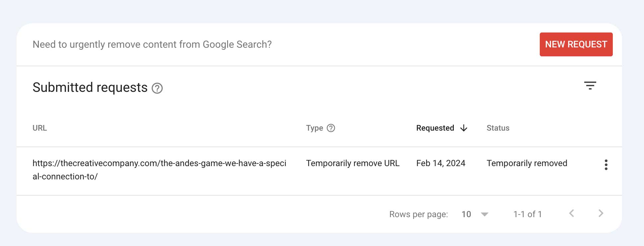Toggle sort arrow on Requested column
The height and width of the screenshot is (246, 644).
464,128
